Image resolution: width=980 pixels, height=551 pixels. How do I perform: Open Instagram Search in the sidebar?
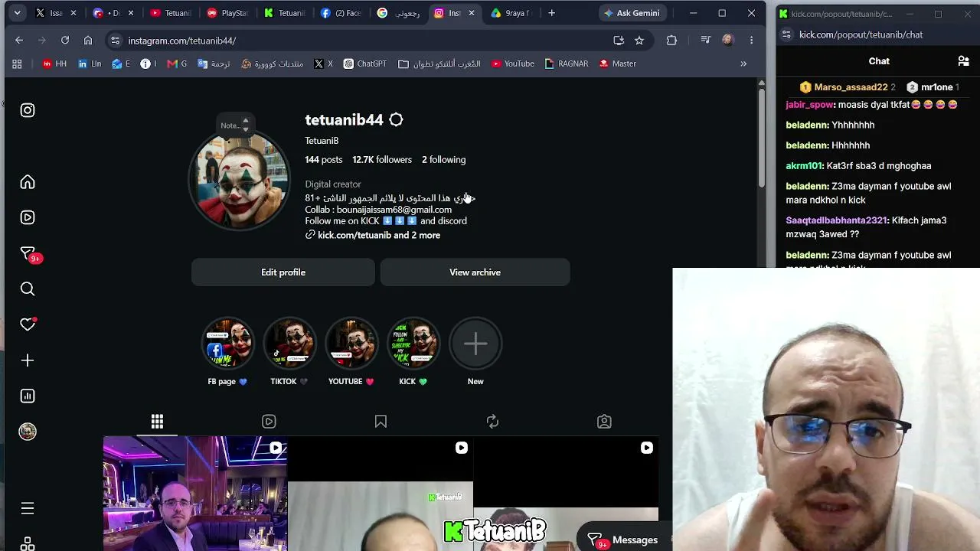click(28, 289)
